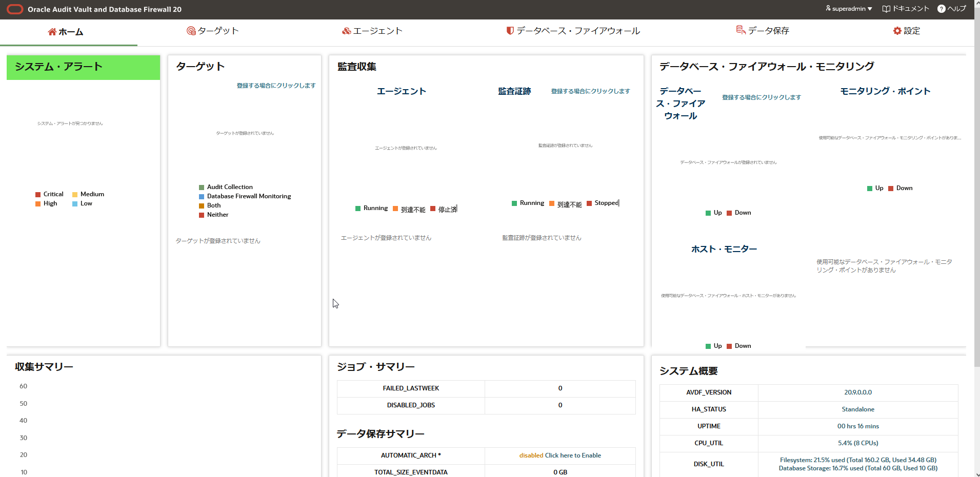
Task: Click the Audit Collection legend swatch
Action: tap(202, 188)
